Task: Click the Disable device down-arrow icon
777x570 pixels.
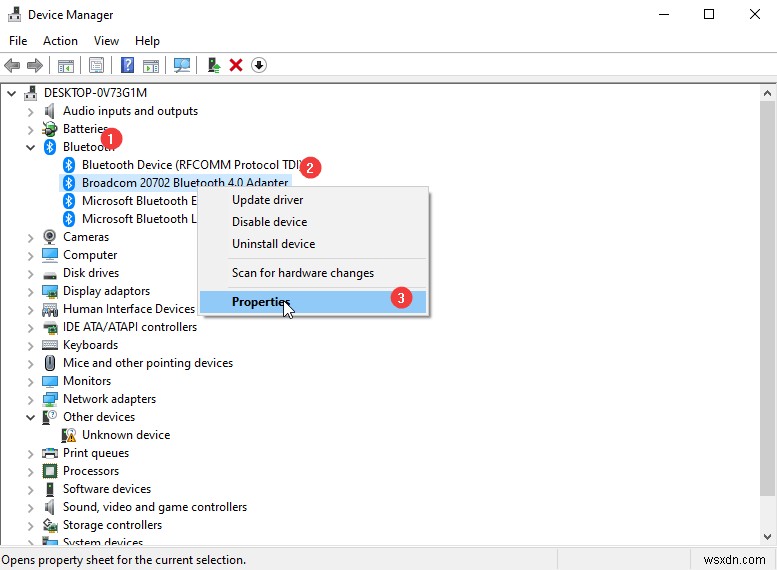Action: (259, 65)
